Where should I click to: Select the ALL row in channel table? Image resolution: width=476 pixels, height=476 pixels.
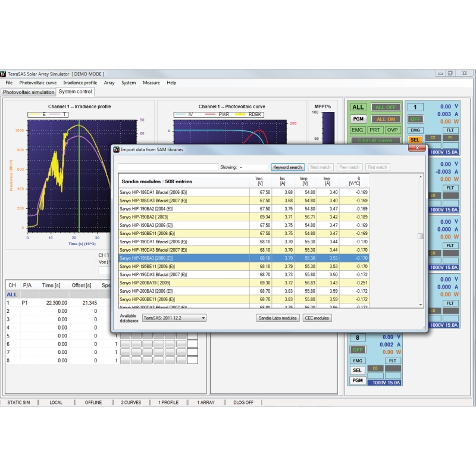click(58, 295)
